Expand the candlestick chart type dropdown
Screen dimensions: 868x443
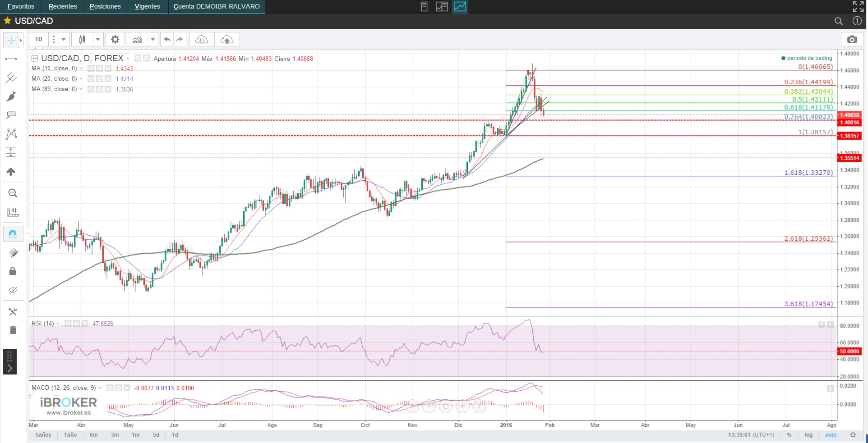[x=97, y=40]
